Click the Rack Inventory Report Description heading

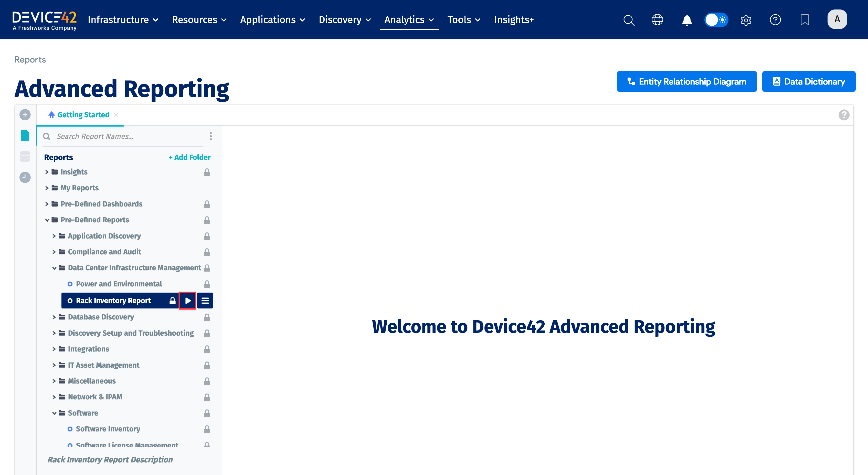110,459
